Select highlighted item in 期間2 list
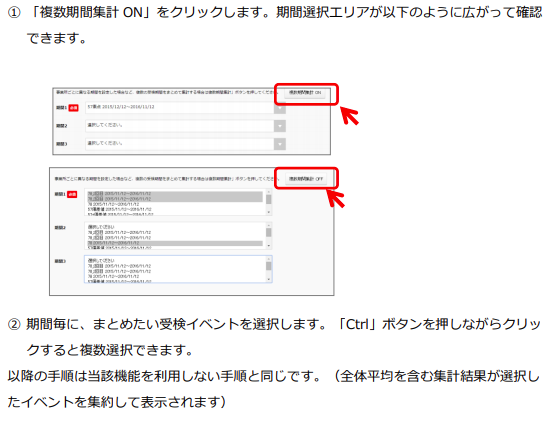551x426 pixels. 175,243
